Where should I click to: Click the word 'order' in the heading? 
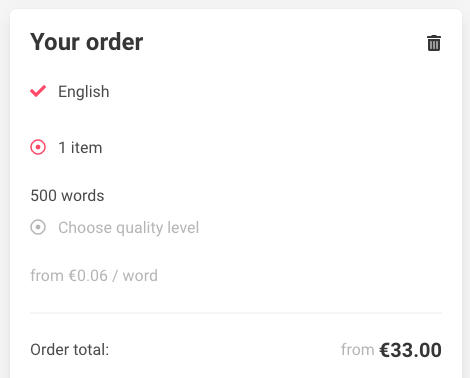115,42
